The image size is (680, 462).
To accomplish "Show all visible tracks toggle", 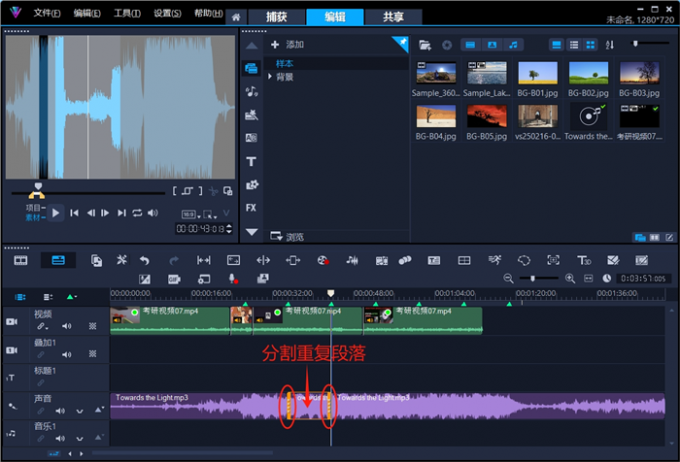I will [x=20, y=297].
